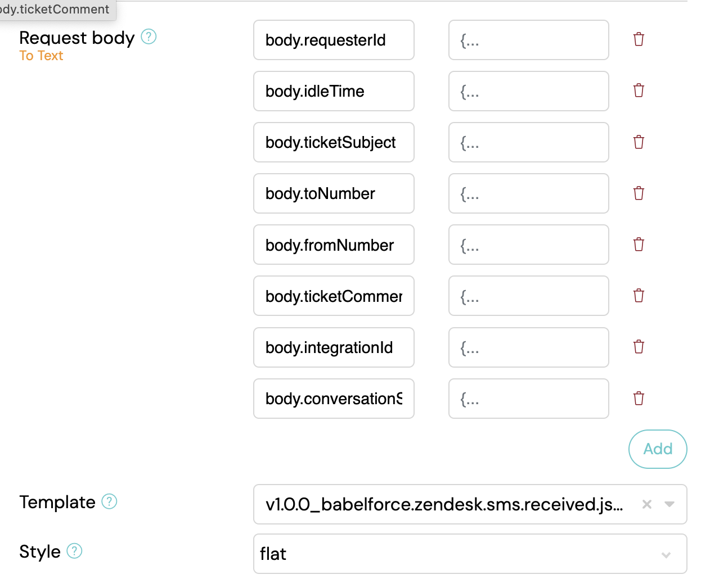
Task: Clear the selected Template value
Action: tap(647, 504)
